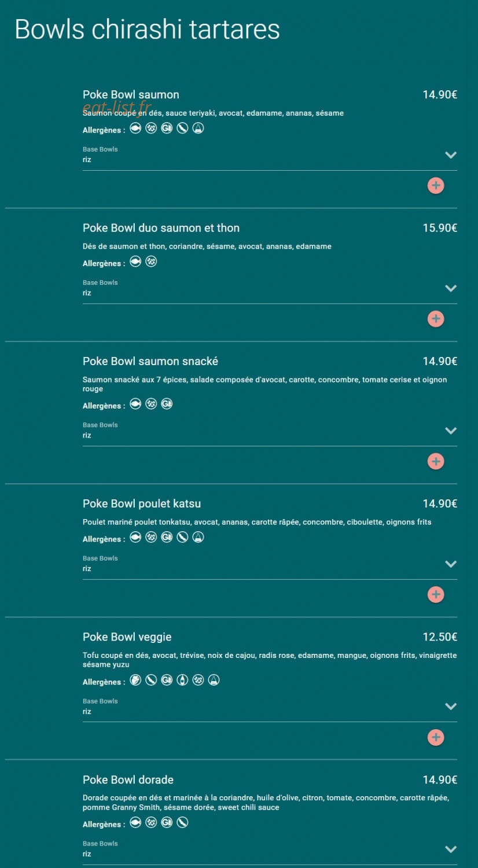The width and height of the screenshot is (478, 868).
Task: Open Base Bowls dropdown for Poke Bowl saumon
Action: (x=270, y=155)
